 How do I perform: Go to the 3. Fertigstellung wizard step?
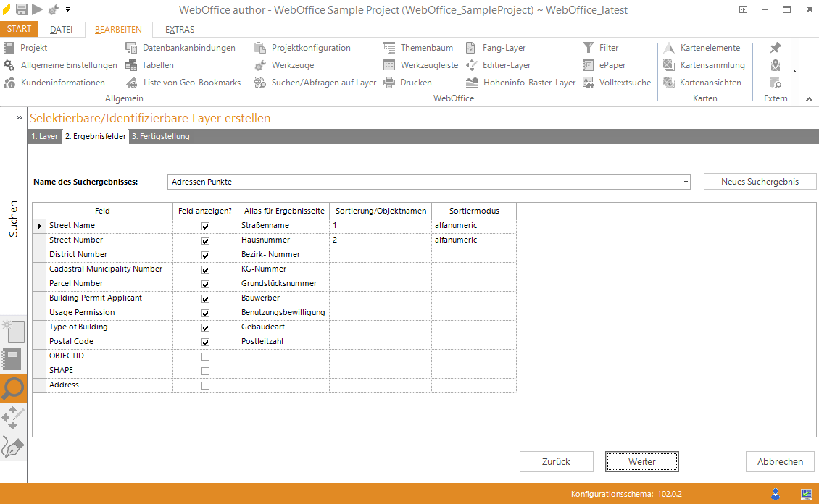pos(161,136)
